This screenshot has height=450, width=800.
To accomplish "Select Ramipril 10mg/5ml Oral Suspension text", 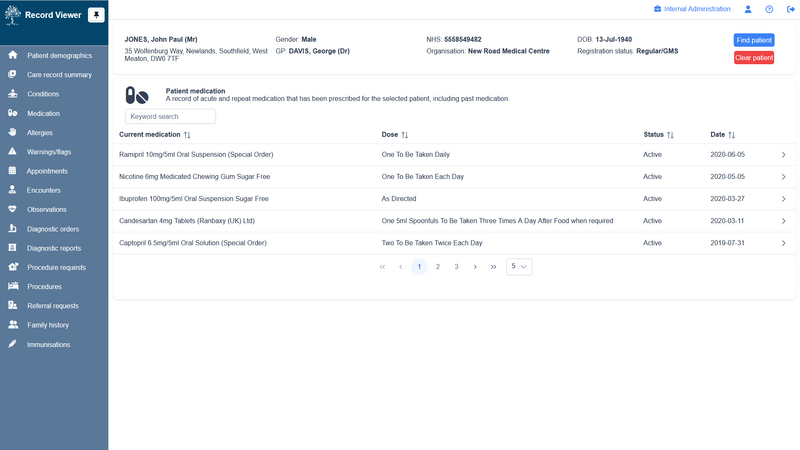I will click(196, 155).
